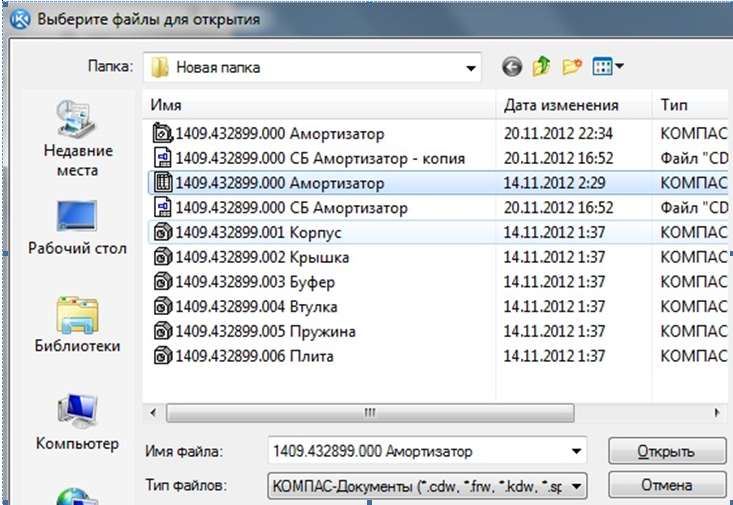Click the part icon of 003 Буфер
This screenshot has width=733, height=505.
pyautogui.click(x=163, y=281)
